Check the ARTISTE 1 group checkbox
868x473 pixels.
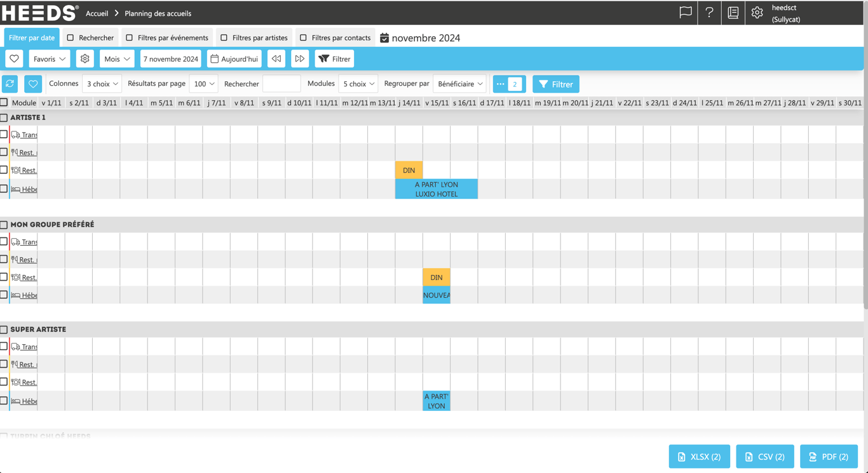4,117
